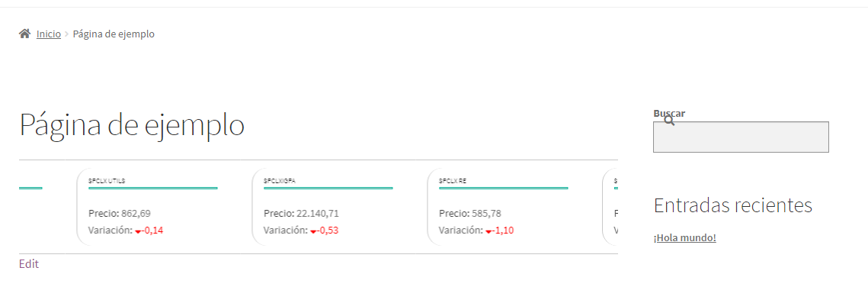Click the home icon in the breadcrumb

tap(24, 34)
